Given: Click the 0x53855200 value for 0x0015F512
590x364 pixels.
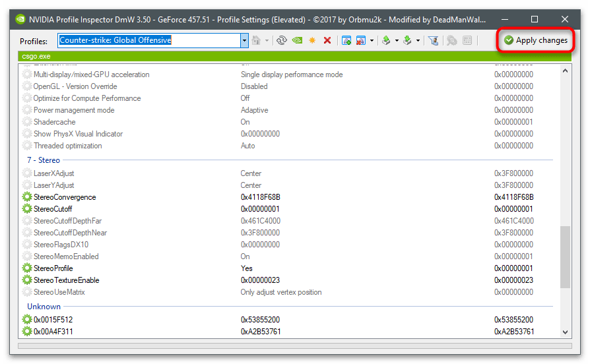Looking at the screenshot, I should 261,320.
